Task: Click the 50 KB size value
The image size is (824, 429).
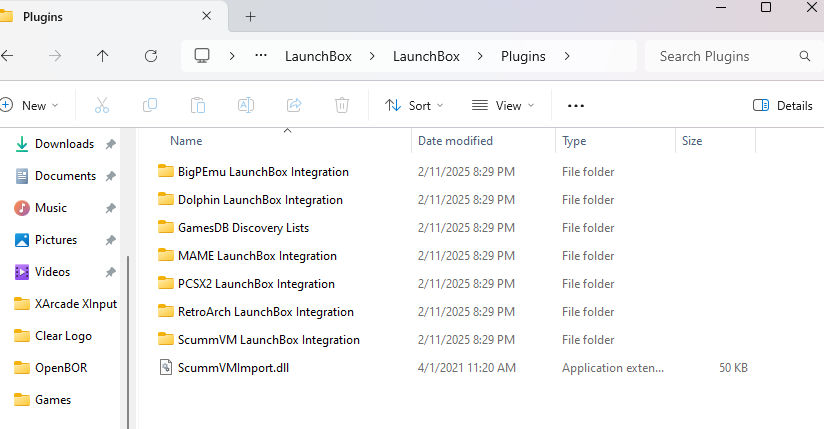Action: 733,367
